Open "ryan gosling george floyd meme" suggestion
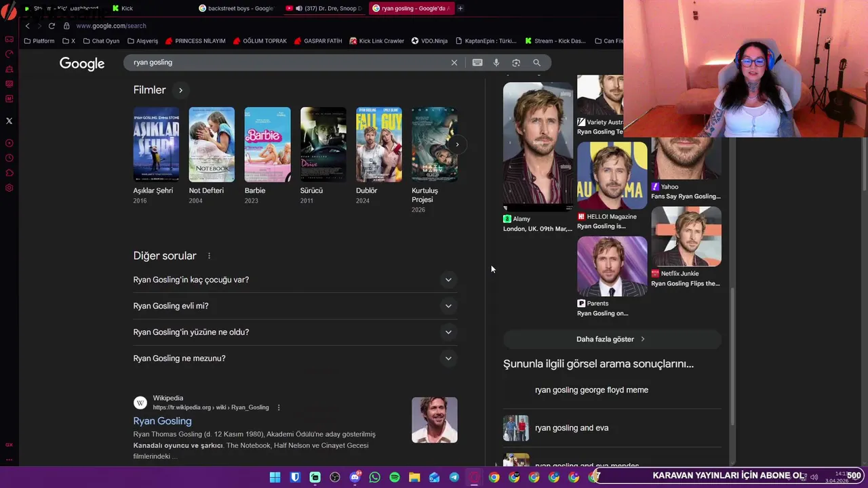This screenshot has width=868, height=488. click(x=591, y=390)
